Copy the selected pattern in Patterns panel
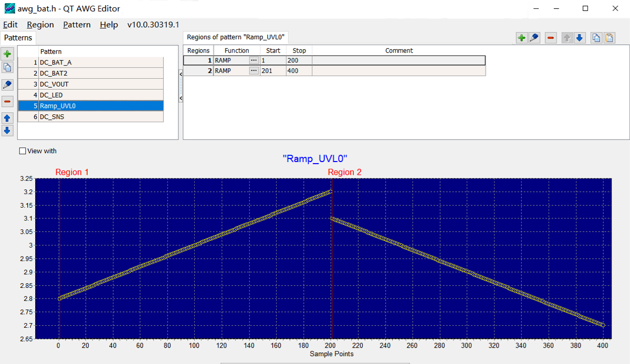Viewport: 630px width, 364px height. coord(7,67)
